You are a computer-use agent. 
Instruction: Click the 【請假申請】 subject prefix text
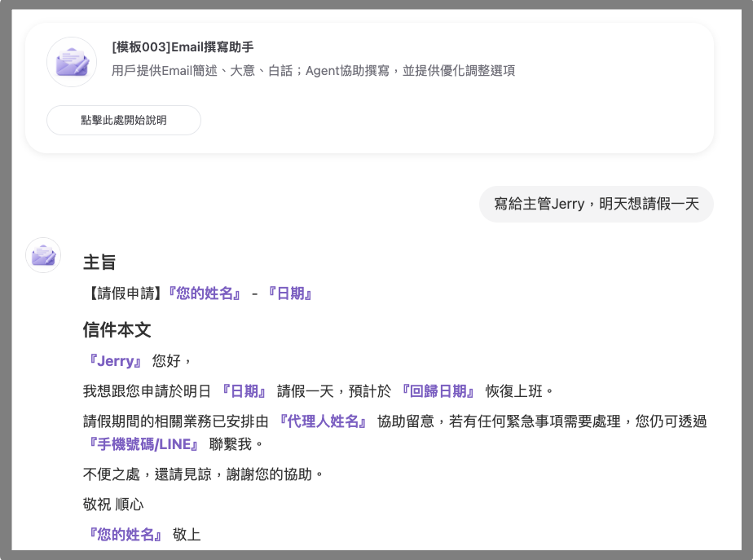[x=124, y=294]
